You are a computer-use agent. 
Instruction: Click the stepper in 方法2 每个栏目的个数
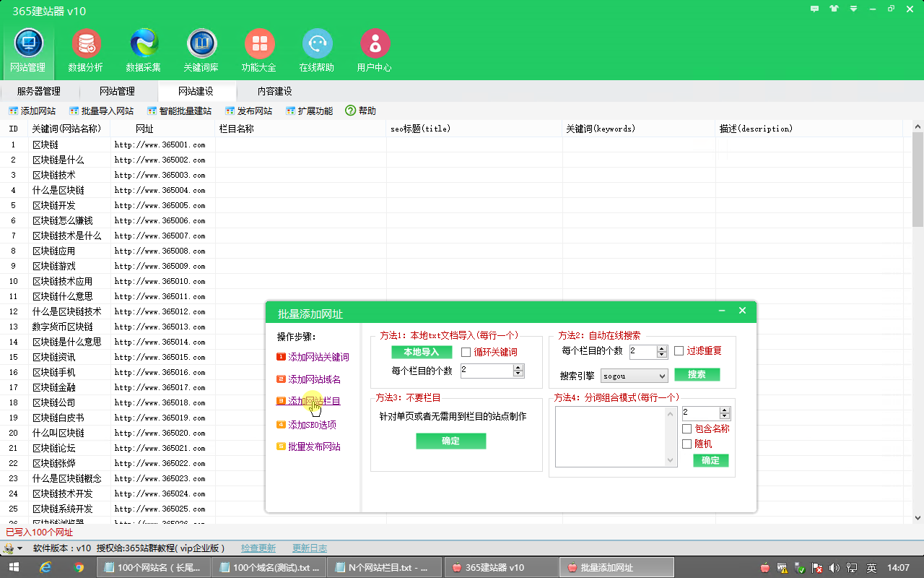[662, 352]
